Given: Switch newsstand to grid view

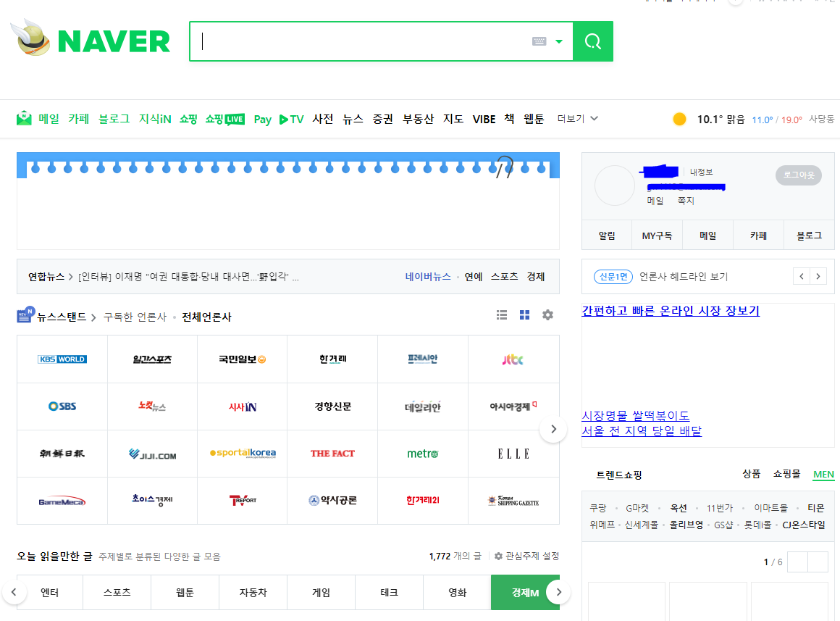Looking at the screenshot, I should [524, 314].
